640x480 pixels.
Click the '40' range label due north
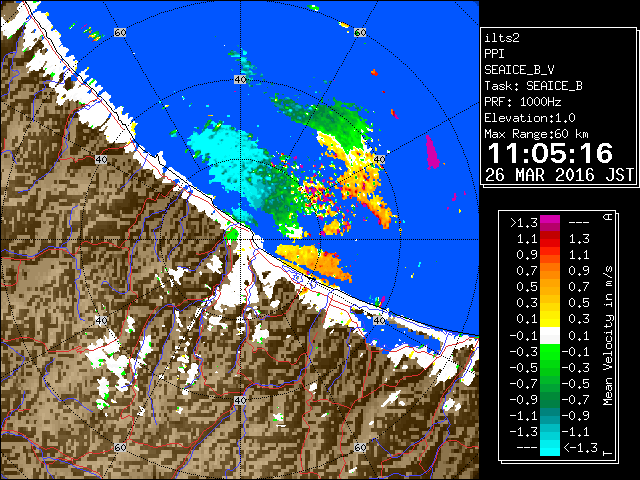point(240,79)
